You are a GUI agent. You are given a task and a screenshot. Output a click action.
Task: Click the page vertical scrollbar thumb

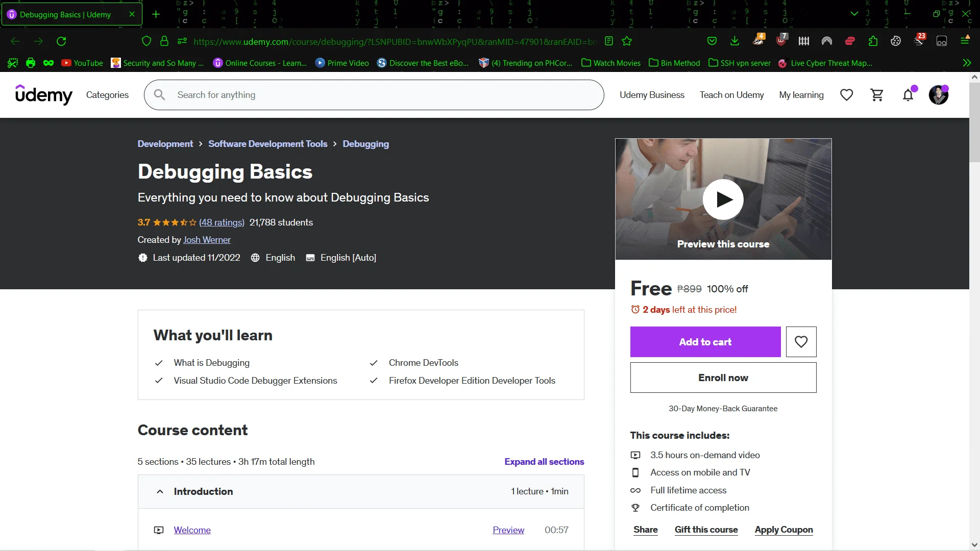tap(974, 122)
